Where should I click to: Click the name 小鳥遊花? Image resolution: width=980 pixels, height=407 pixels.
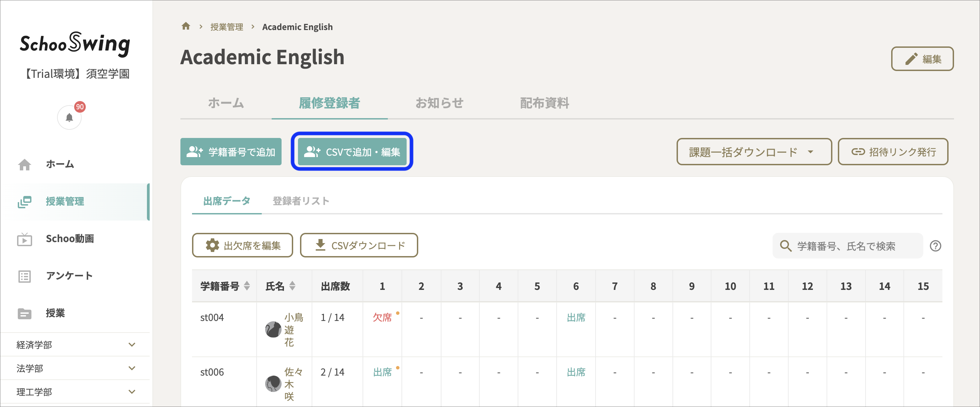point(293,329)
